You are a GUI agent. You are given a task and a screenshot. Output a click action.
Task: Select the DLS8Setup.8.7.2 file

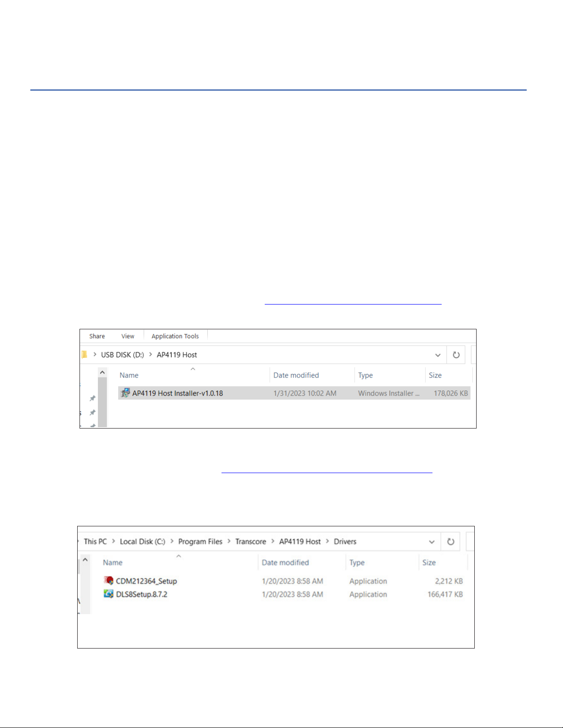click(142, 594)
